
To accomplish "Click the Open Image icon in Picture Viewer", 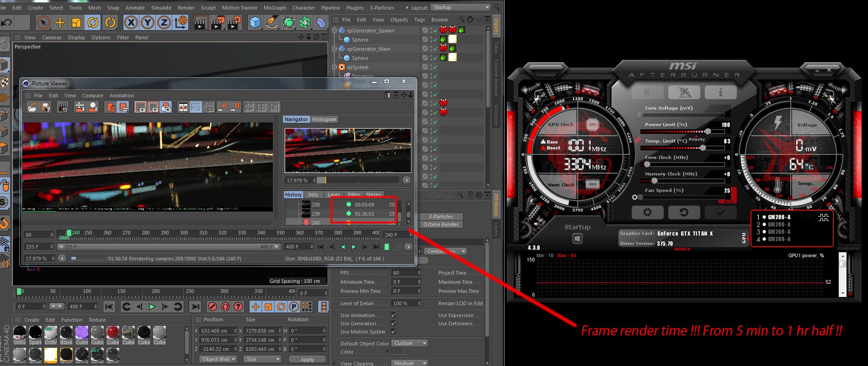I will [32, 107].
